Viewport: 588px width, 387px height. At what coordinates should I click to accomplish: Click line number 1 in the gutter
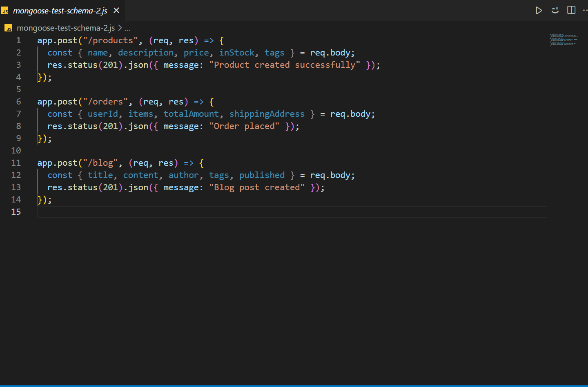click(18, 40)
